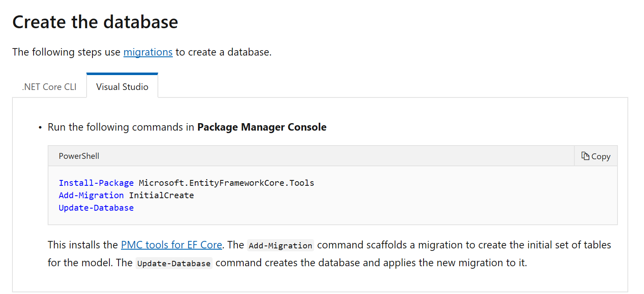Click the inline Add-Migration code snippet

pos(280,245)
